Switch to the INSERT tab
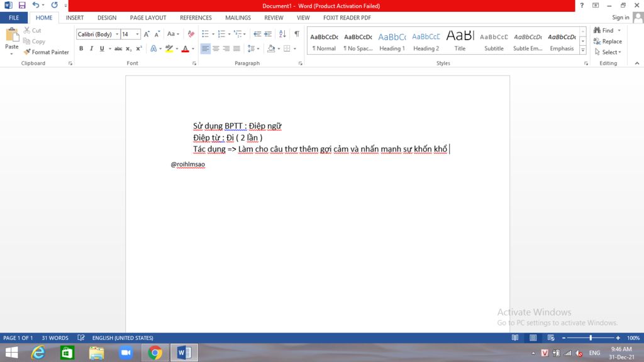The width and height of the screenshot is (644, 362). pyautogui.click(x=75, y=18)
